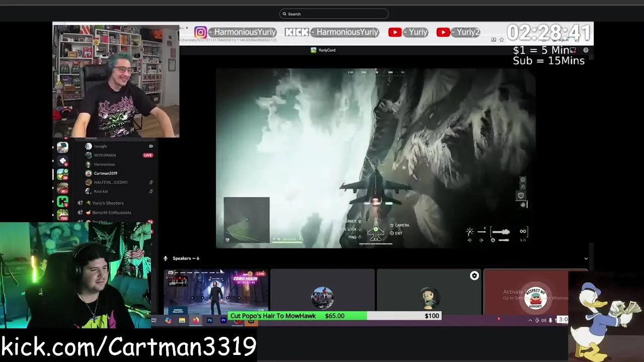Click the browser save-to-pocket icon left of star
644x362 pixels.
[494, 40]
